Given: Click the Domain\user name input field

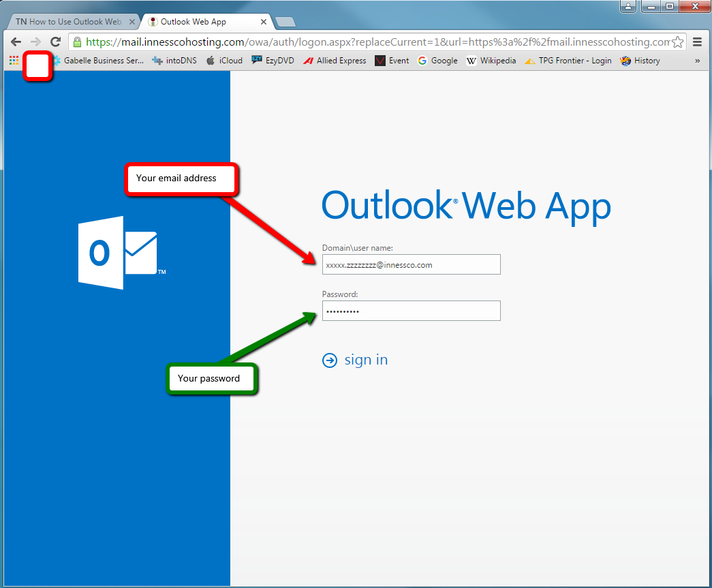Looking at the screenshot, I should click(412, 264).
